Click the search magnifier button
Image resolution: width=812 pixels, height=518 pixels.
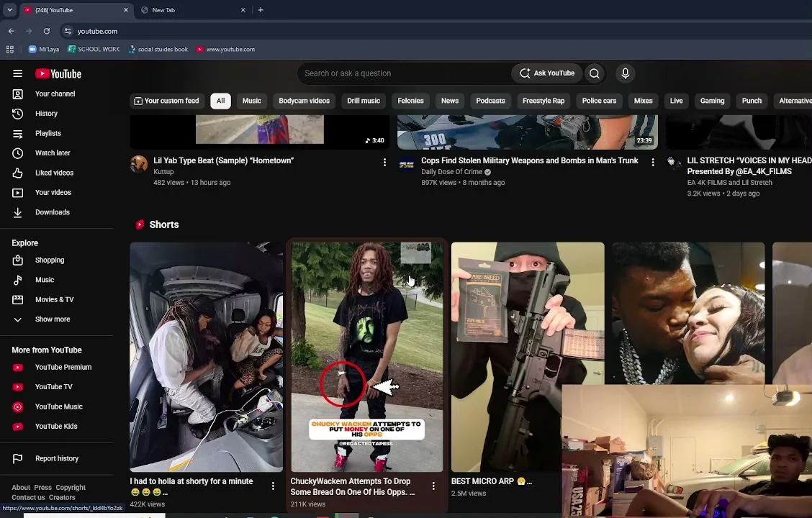595,73
